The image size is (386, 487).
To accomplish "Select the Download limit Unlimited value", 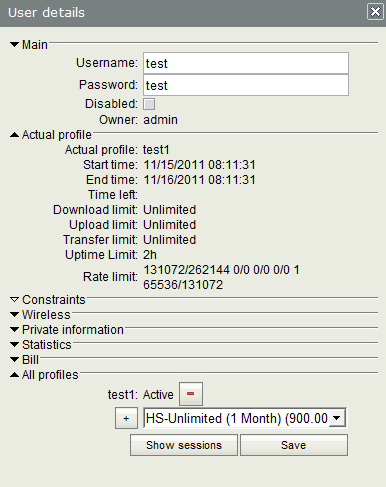I will click(x=170, y=210).
